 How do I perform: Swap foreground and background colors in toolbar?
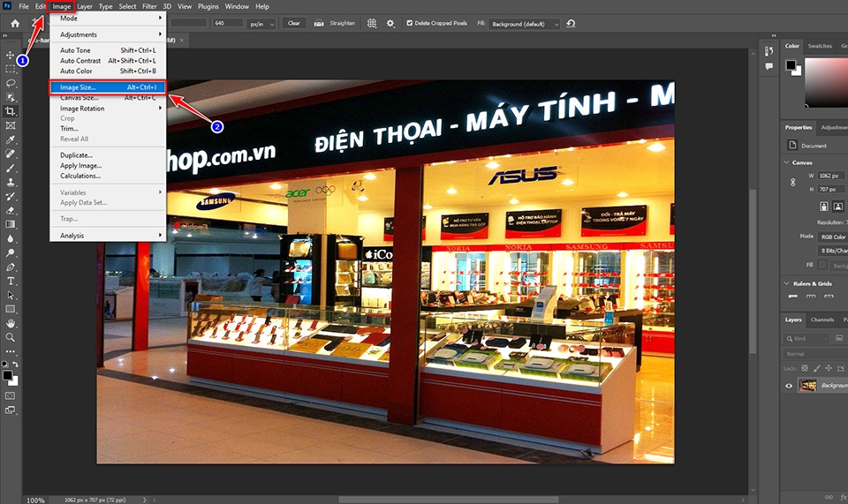point(15,365)
